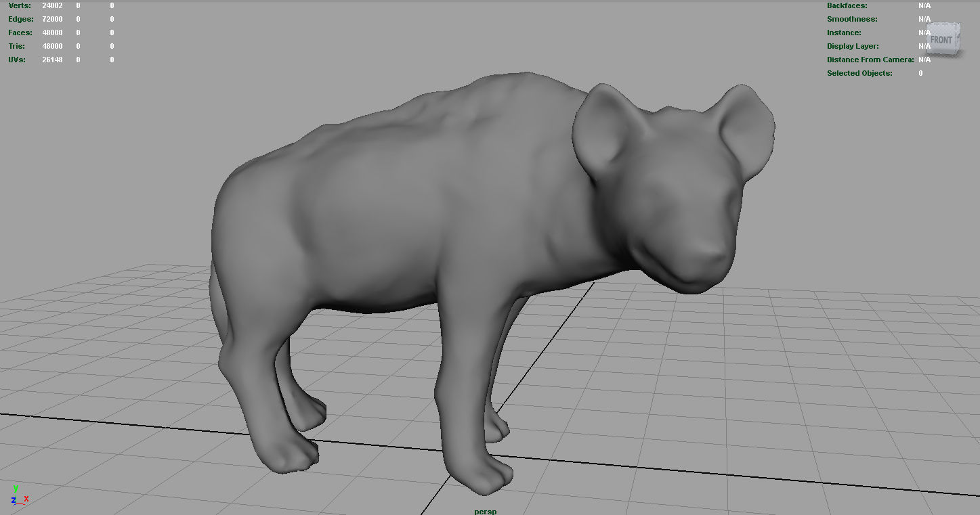980x515 pixels.
Task: Click the 'Backfaces:' label
Action: click(x=847, y=5)
